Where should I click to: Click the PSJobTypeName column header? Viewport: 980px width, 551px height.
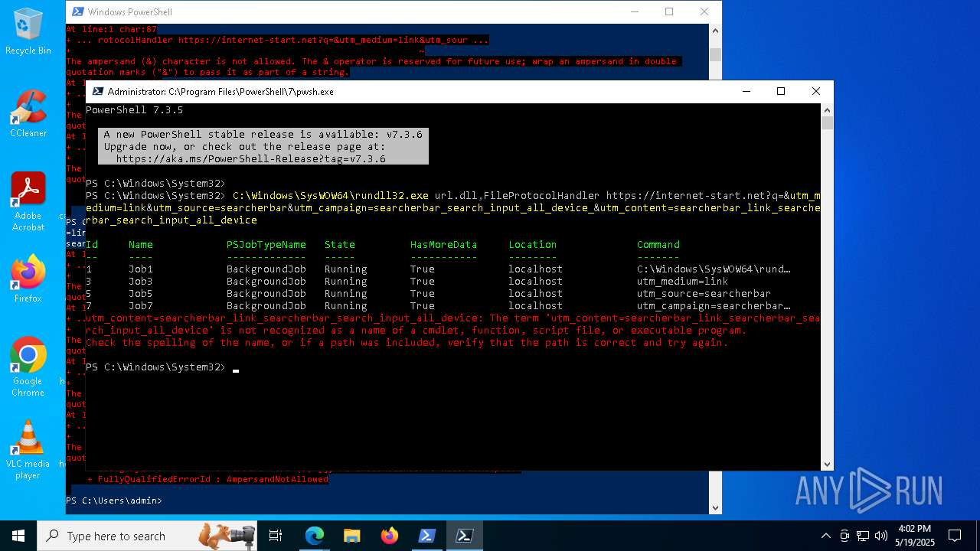pyautogui.click(x=266, y=245)
